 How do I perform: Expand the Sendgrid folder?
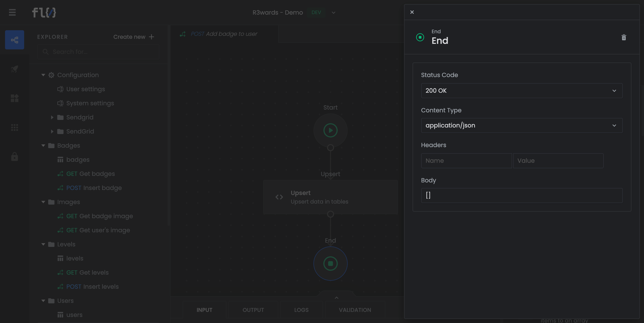coord(52,117)
